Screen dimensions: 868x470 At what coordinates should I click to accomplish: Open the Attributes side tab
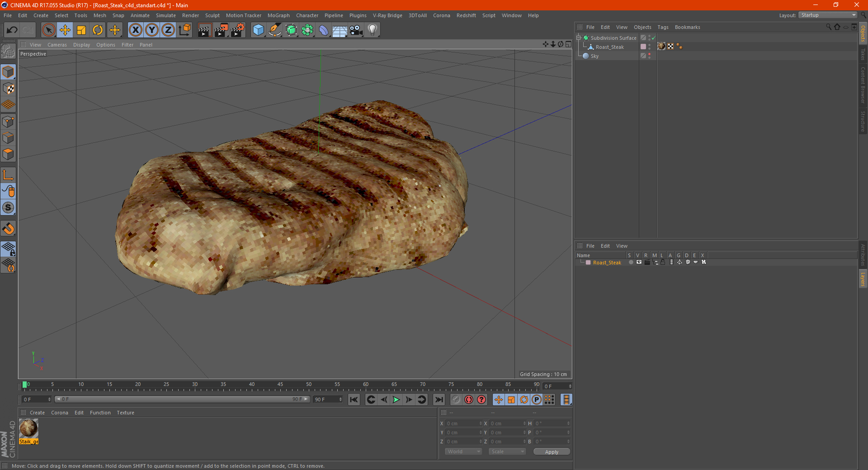point(863,255)
